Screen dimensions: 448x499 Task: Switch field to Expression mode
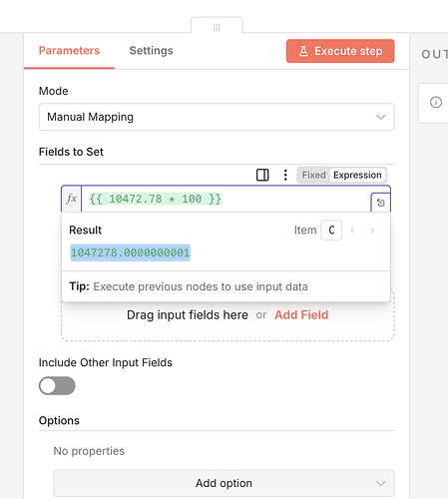357,175
